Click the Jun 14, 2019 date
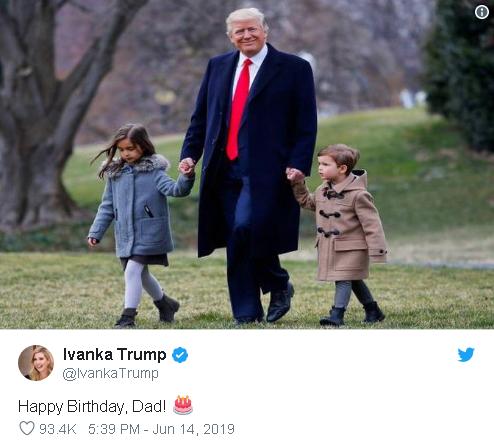Screen dimensions: 494x447 click(x=193, y=429)
